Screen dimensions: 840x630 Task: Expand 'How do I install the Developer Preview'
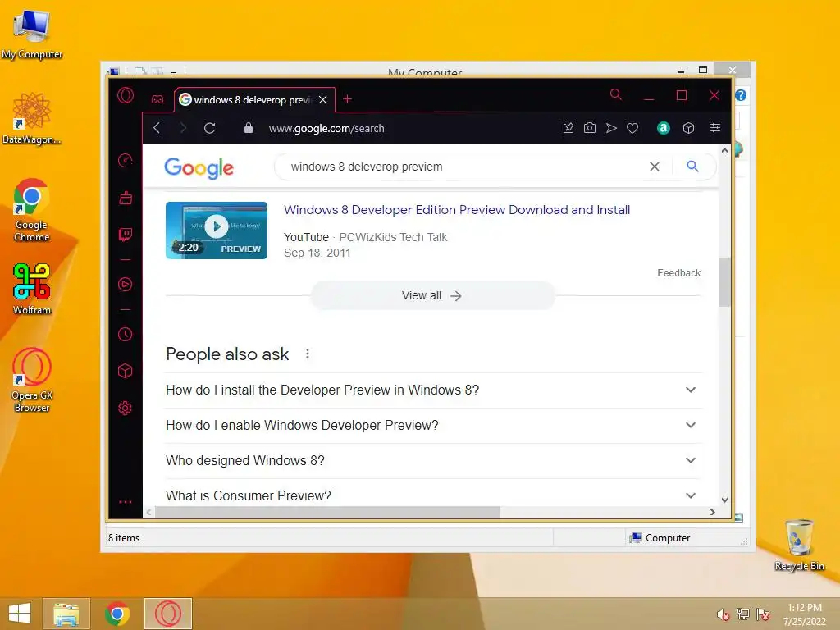pyautogui.click(x=433, y=390)
